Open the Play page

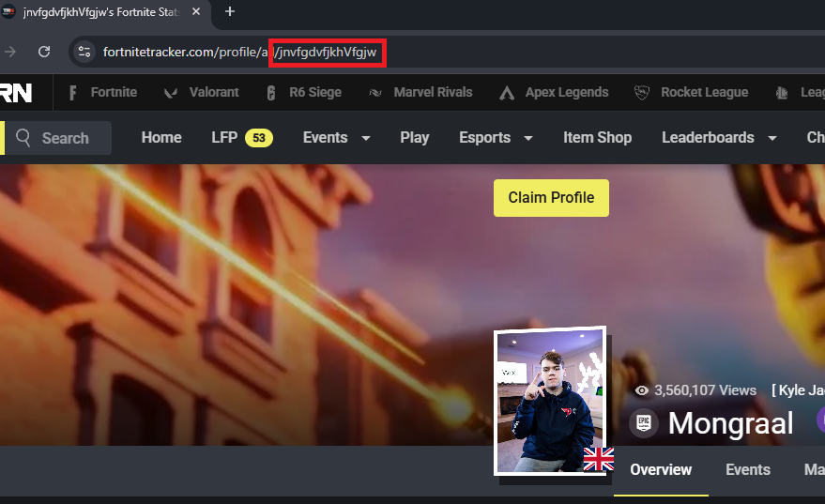pyautogui.click(x=415, y=138)
